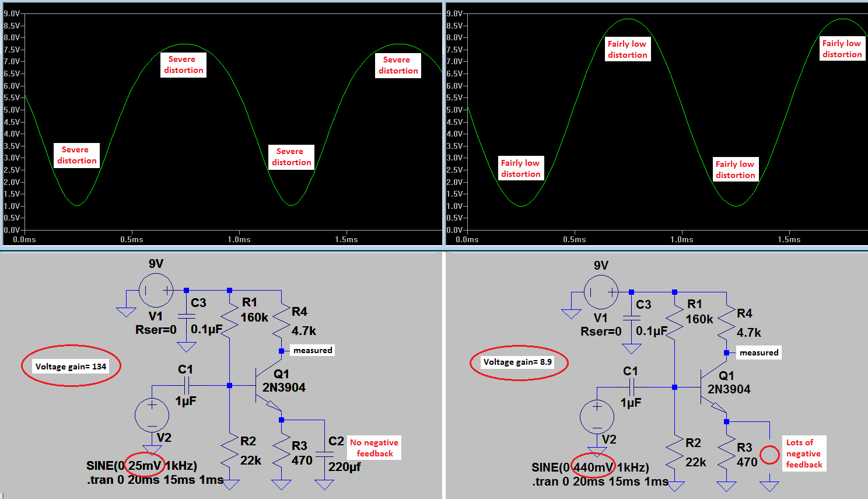This screenshot has height=499, width=868.
Task: Click the 'measured' net label in right schematic
Action: click(759, 353)
